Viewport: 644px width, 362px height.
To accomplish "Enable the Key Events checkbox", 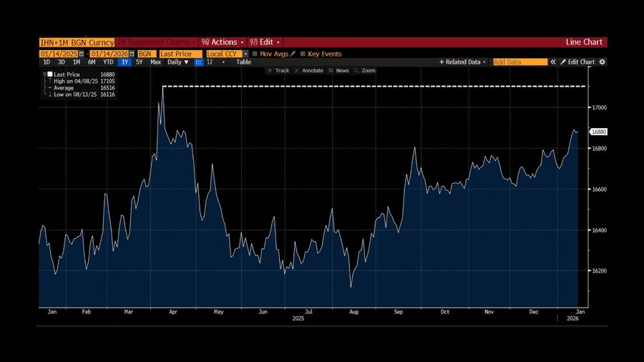I will click(x=303, y=54).
